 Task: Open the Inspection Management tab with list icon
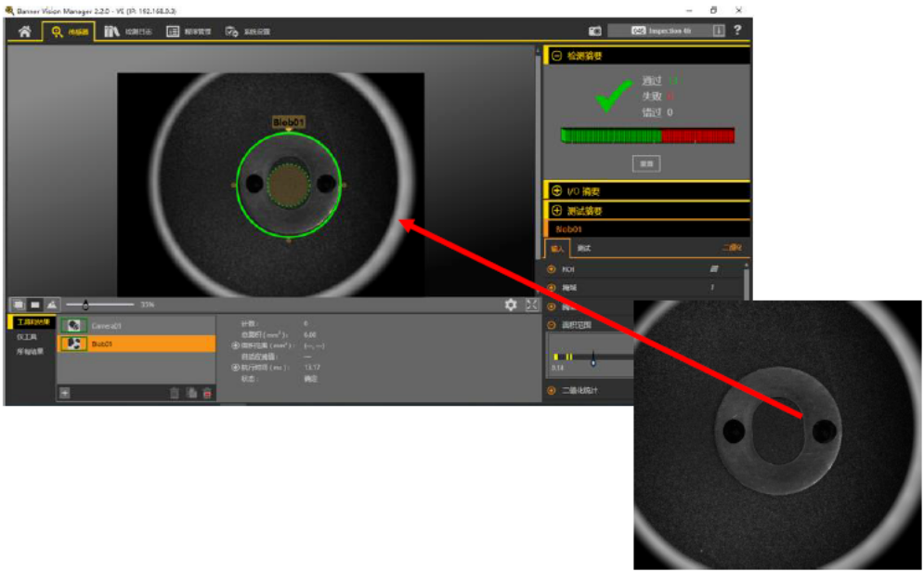(x=189, y=32)
